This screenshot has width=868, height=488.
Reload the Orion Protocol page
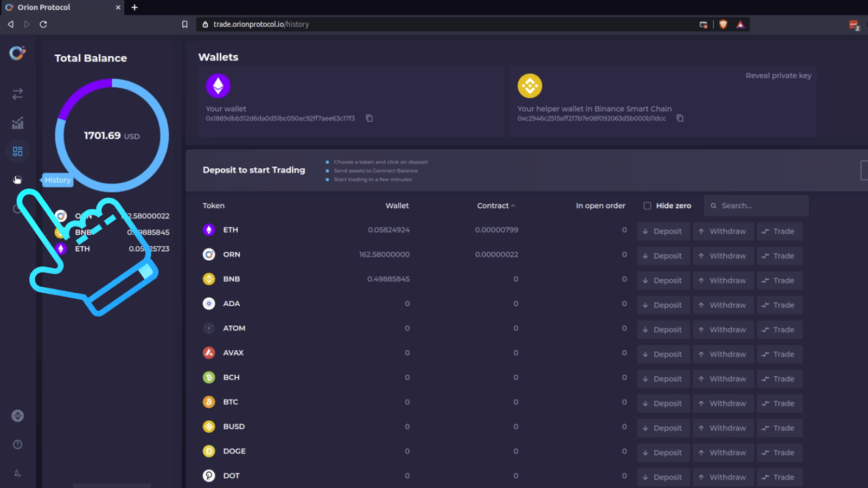pos(43,24)
